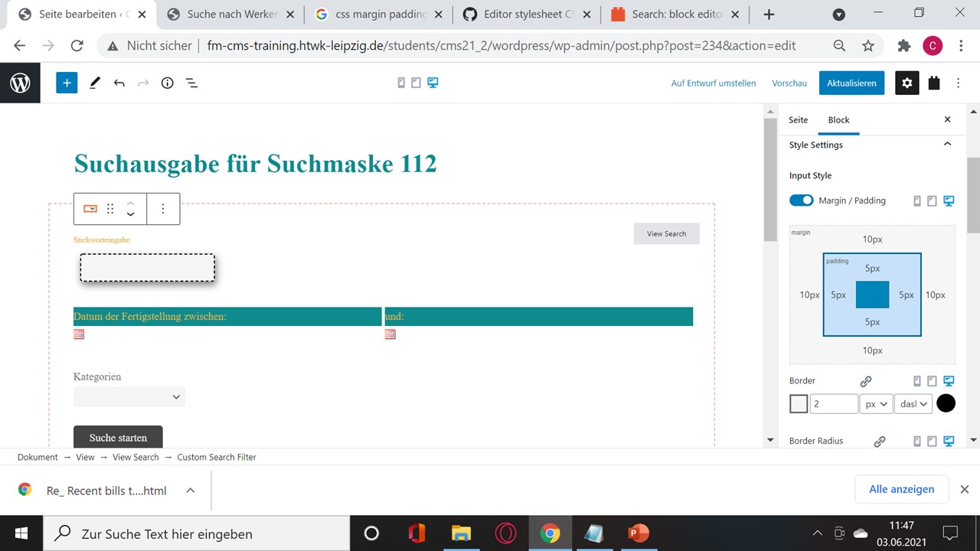The image size is (980, 551).
Task: Click the Border Radius desktop device icon
Action: point(949,442)
